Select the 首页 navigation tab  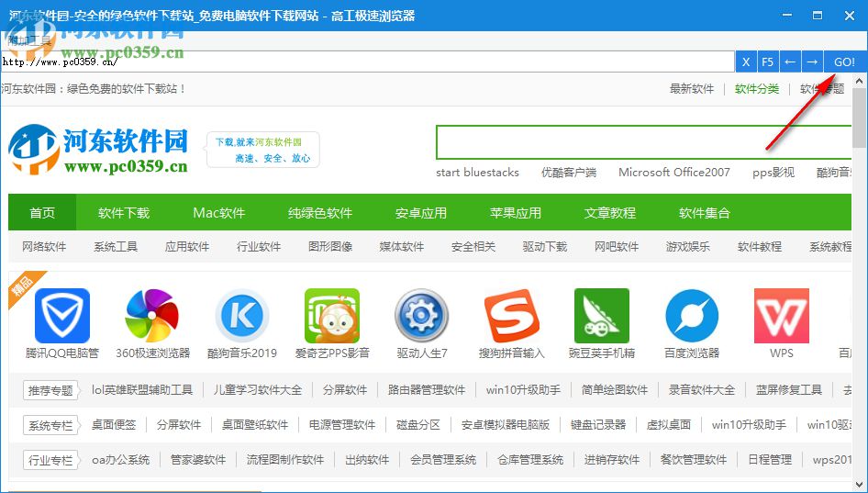tap(42, 213)
